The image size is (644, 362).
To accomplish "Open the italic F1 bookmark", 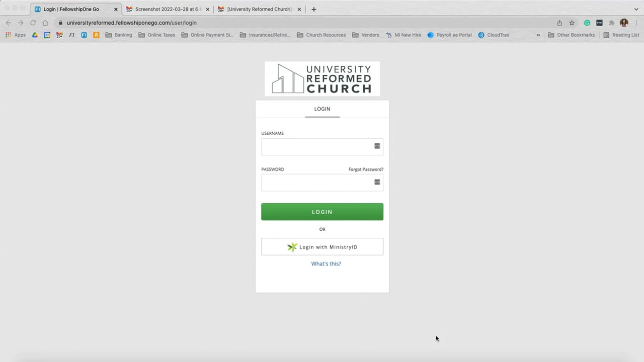I will coord(72,35).
